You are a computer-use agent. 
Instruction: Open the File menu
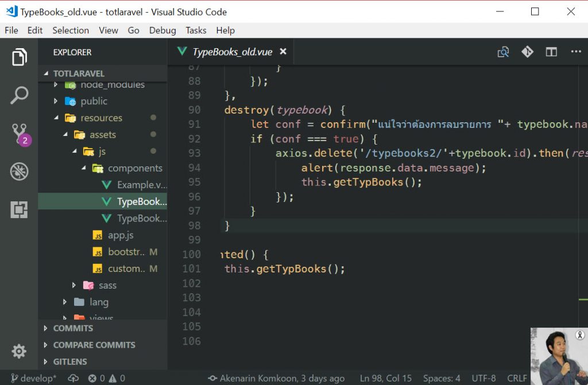tap(11, 30)
